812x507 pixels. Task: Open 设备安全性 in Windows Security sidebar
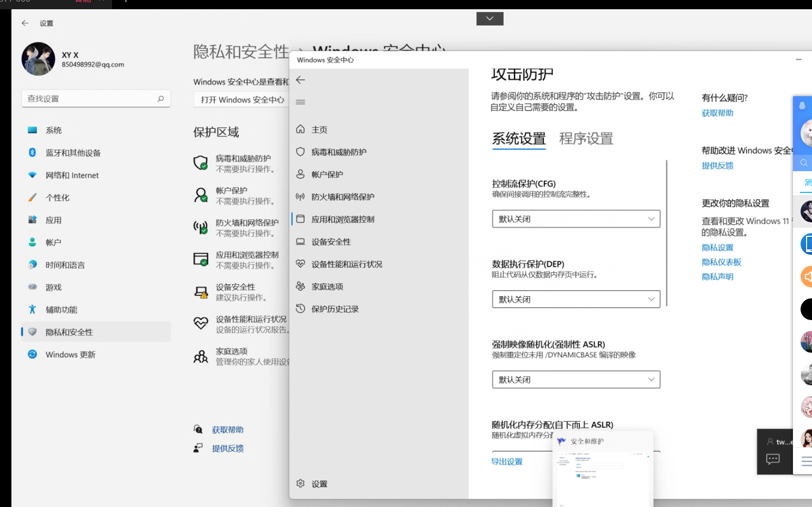click(331, 242)
